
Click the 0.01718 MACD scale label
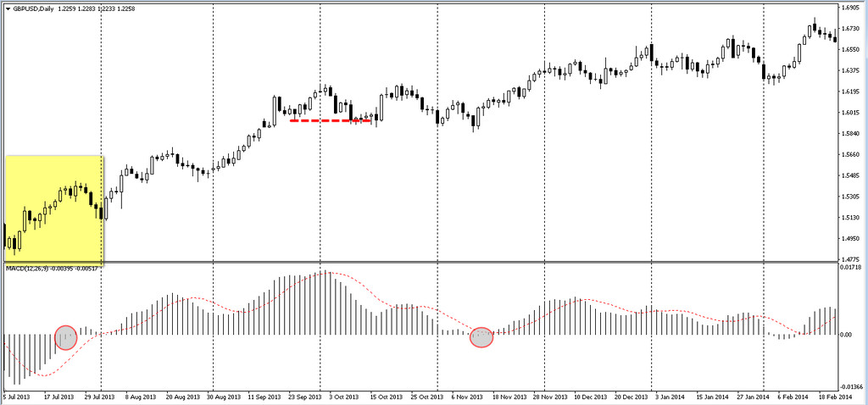[x=851, y=268]
